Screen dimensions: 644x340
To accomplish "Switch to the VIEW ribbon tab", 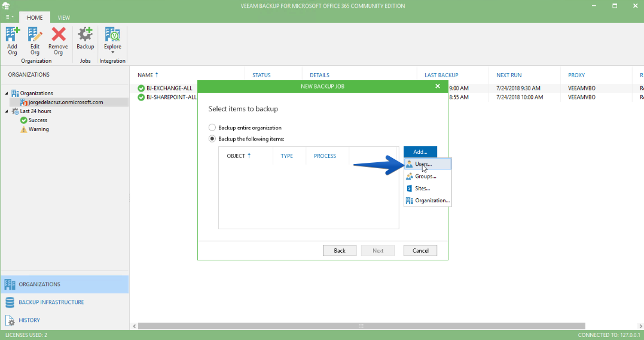I will 63,18.
